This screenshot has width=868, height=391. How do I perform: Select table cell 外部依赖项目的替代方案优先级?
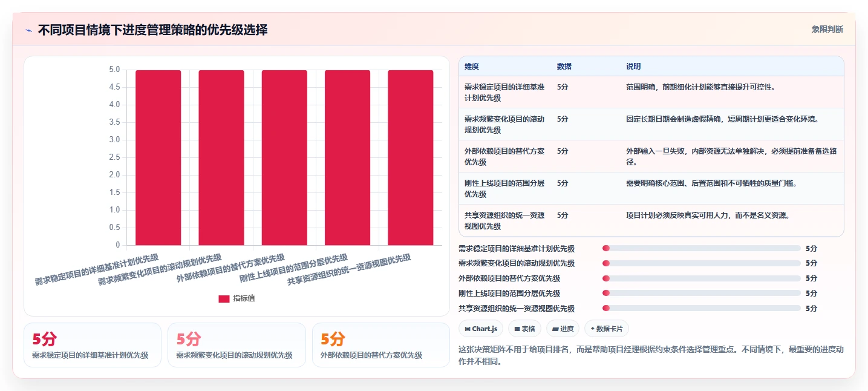point(504,156)
